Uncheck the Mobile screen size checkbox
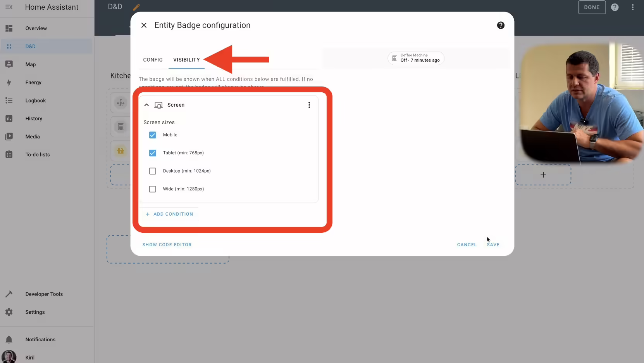The height and width of the screenshot is (363, 644). click(x=153, y=135)
